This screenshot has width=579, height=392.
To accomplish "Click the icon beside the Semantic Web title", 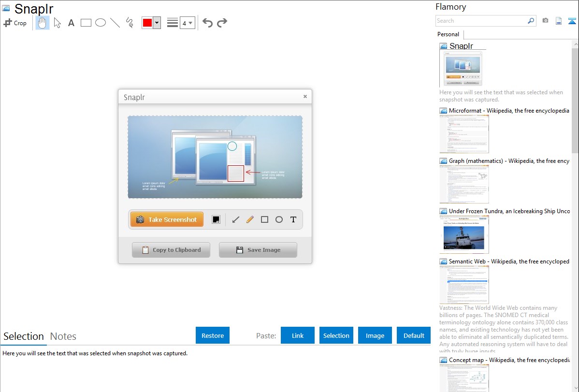I will [443, 261].
